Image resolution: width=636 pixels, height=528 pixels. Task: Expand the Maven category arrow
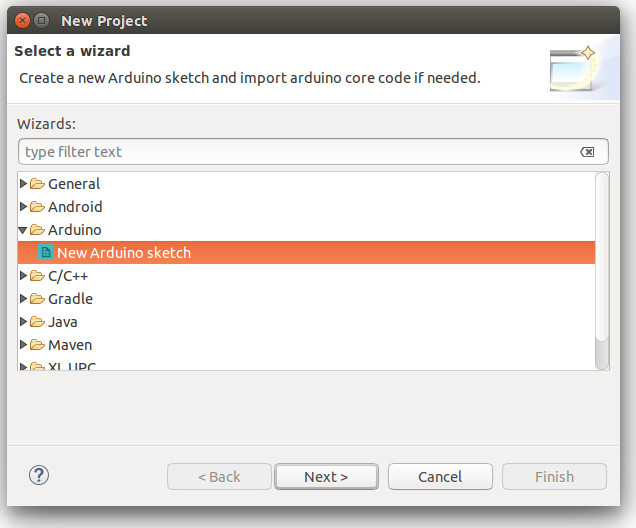point(23,345)
